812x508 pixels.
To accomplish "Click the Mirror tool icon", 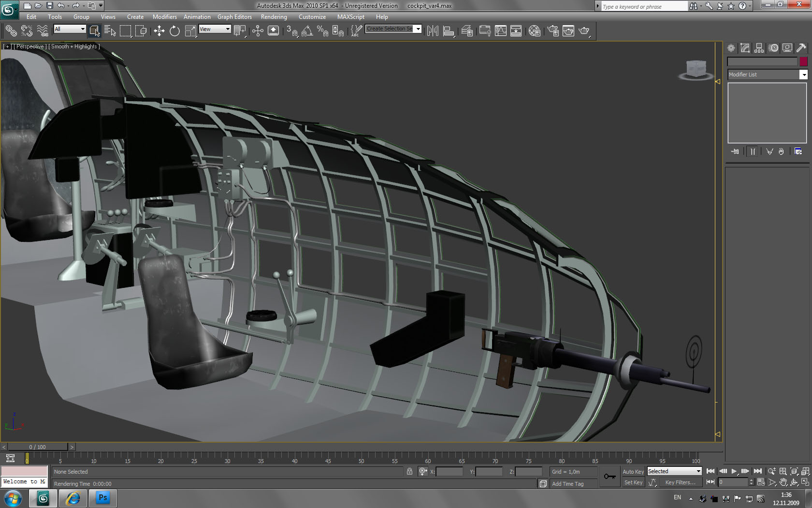I will pyautogui.click(x=433, y=31).
